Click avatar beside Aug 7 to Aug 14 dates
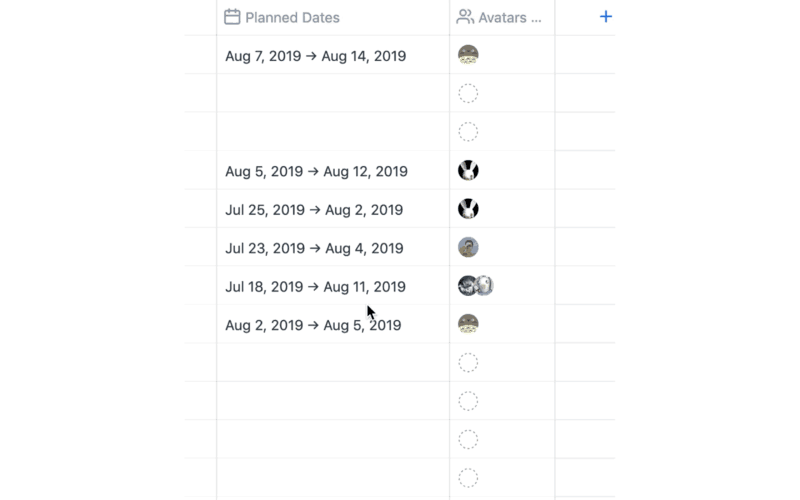This screenshot has width=800, height=500. point(468,55)
